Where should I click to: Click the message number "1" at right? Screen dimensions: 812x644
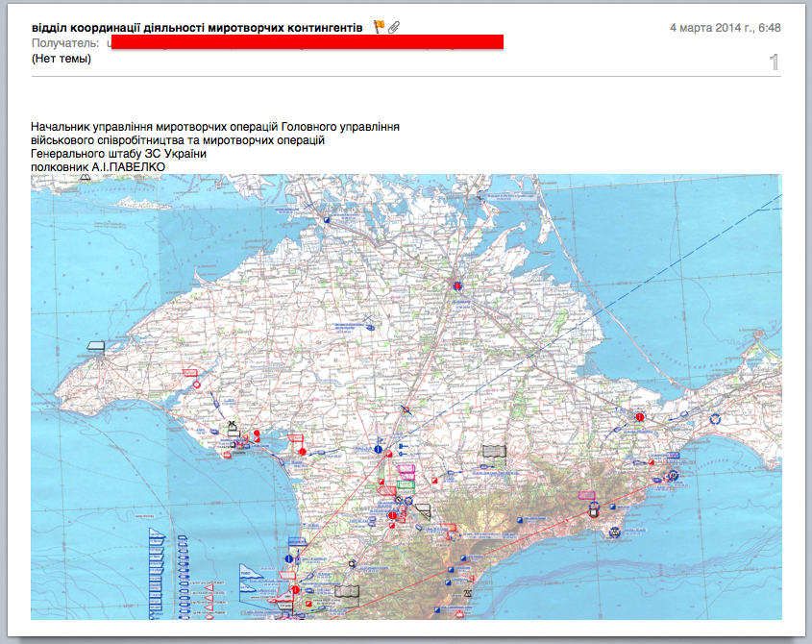pyautogui.click(x=774, y=63)
